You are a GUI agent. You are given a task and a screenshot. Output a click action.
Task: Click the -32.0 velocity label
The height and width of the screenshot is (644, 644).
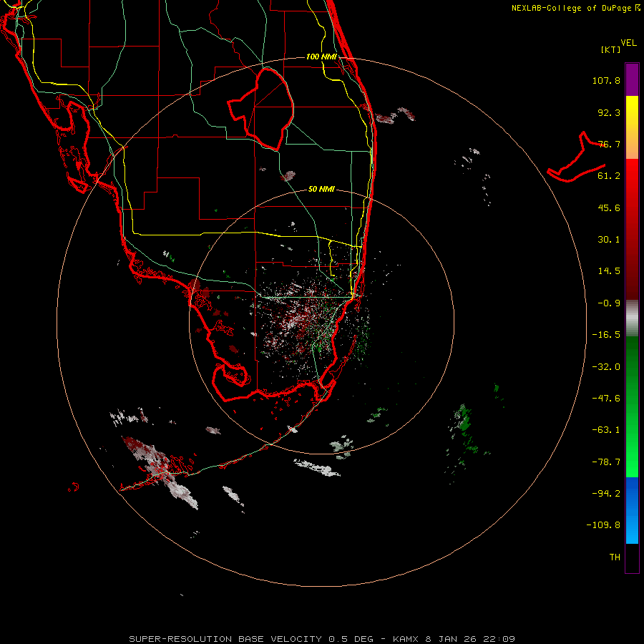606,367
